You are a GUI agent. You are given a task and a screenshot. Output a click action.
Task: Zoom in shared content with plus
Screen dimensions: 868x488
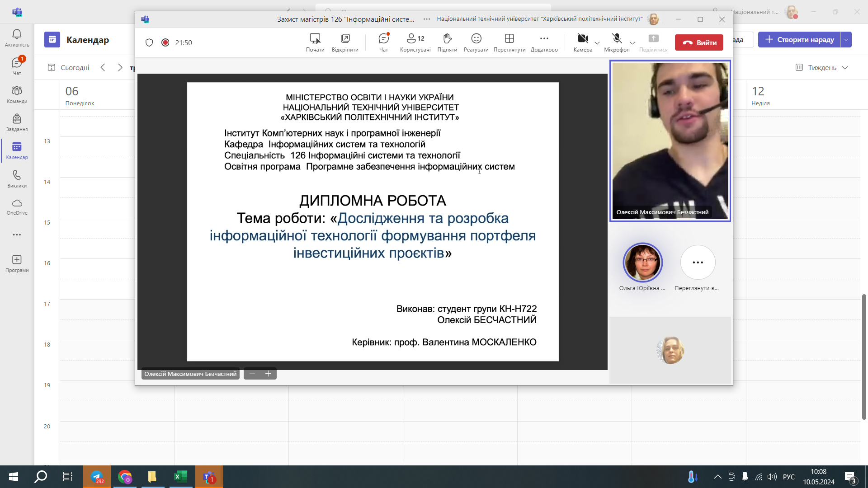(x=268, y=374)
